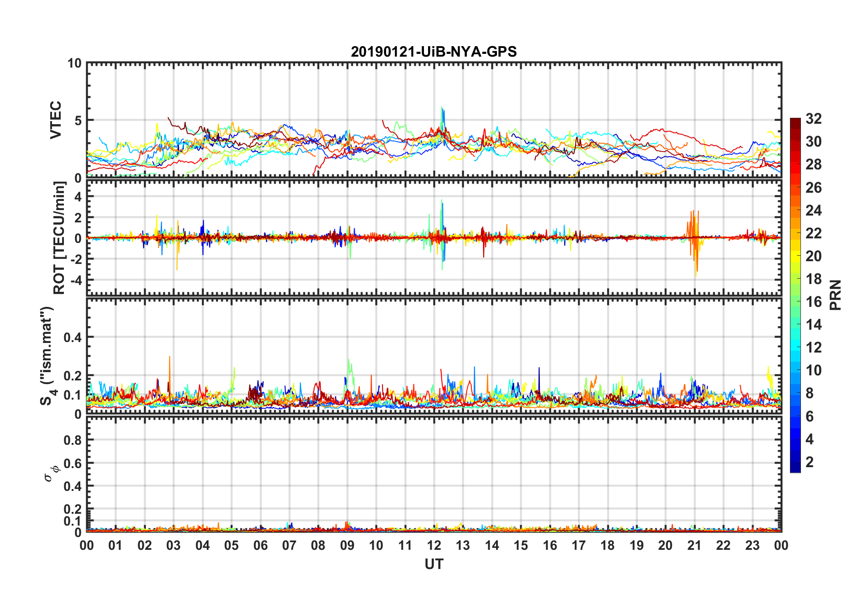Select the 0.8 tick on sigma-phi axis
The height and width of the screenshot is (590, 868).
[73, 440]
